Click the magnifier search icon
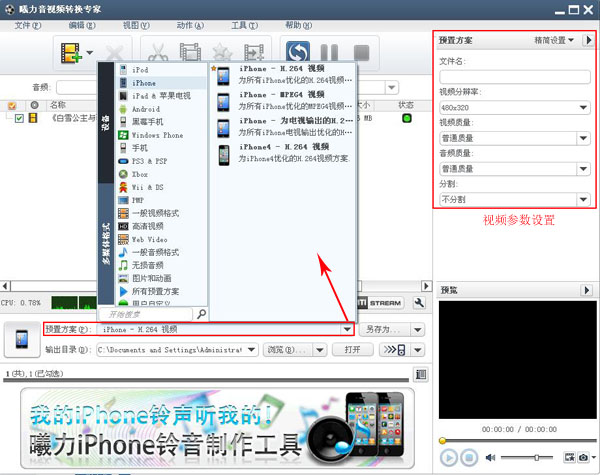Image resolution: width=600 pixels, height=475 pixels. click(201, 314)
